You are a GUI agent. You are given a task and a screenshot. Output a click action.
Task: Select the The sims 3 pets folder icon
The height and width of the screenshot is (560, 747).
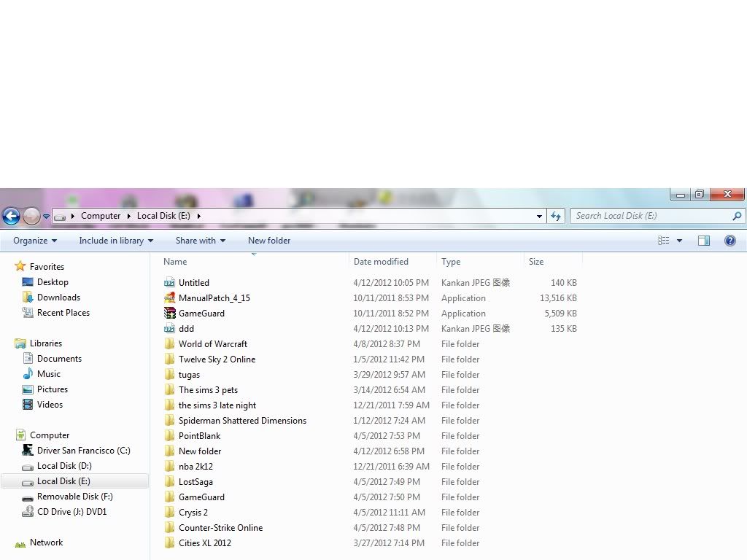click(169, 389)
